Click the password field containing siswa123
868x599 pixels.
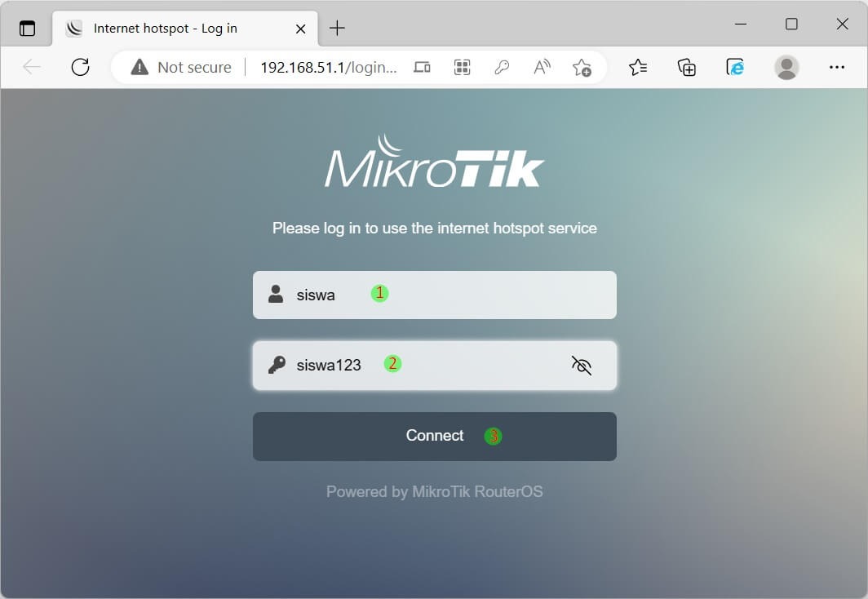point(424,365)
